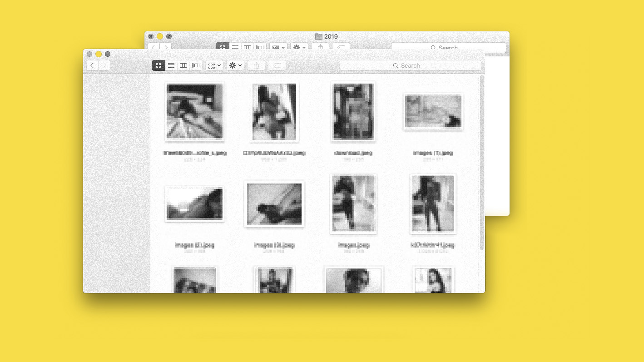Image resolution: width=644 pixels, height=362 pixels.
Task: Switch front window to column view
Action: (183, 65)
